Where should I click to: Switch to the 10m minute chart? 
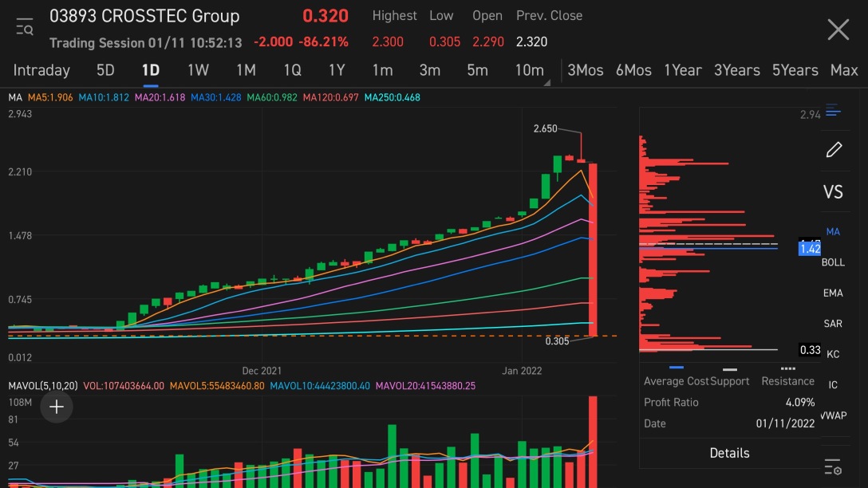pos(529,70)
